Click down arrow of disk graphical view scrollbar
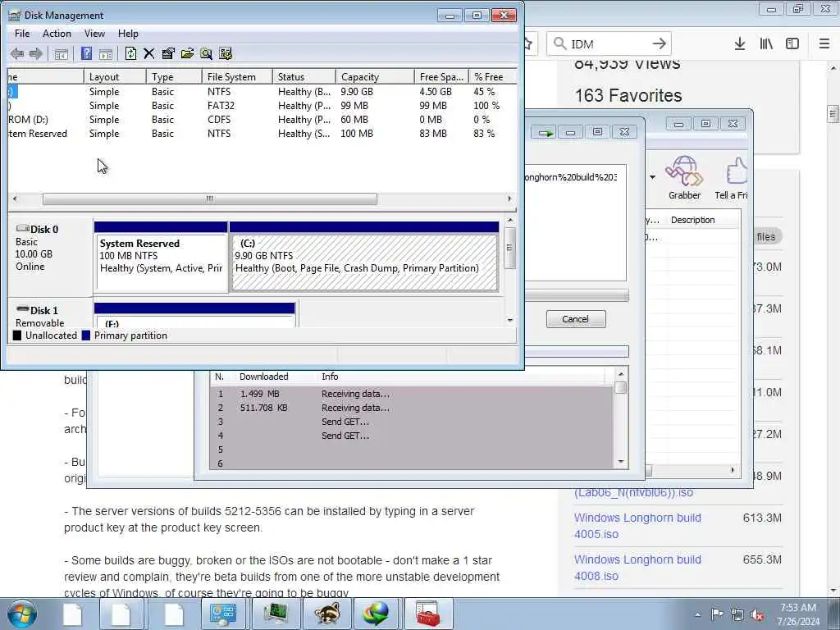 coord(510,320)
